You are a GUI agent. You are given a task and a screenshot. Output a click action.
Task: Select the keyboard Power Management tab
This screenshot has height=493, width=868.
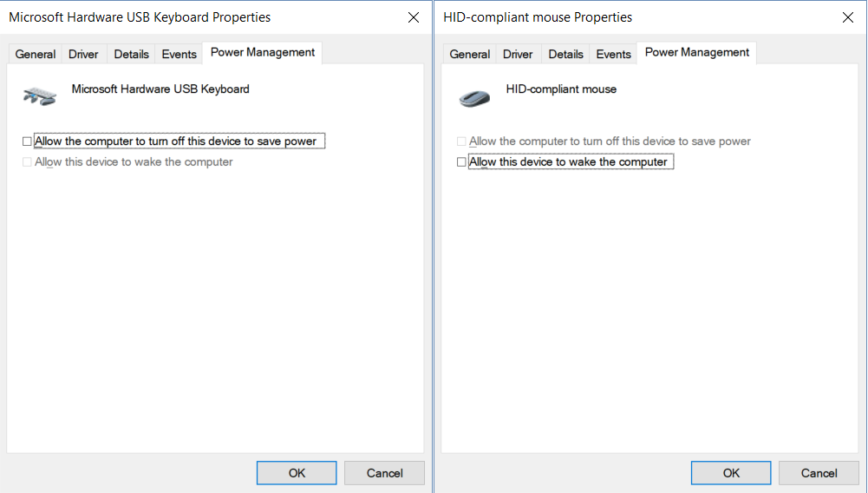tap(263, 53)
